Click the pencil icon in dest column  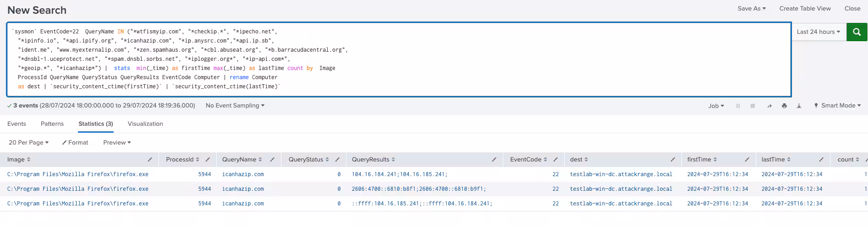[x=673, y=160]
